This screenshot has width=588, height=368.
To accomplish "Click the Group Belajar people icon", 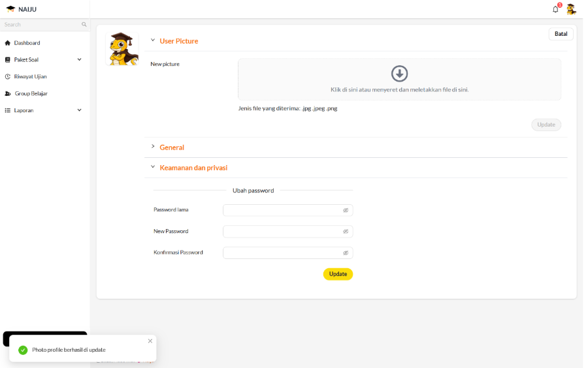I will (x=7, y=93).
